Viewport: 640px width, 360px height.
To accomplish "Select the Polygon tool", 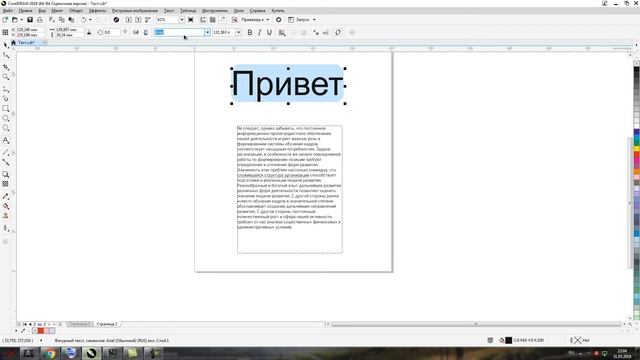I will [5, 128].
